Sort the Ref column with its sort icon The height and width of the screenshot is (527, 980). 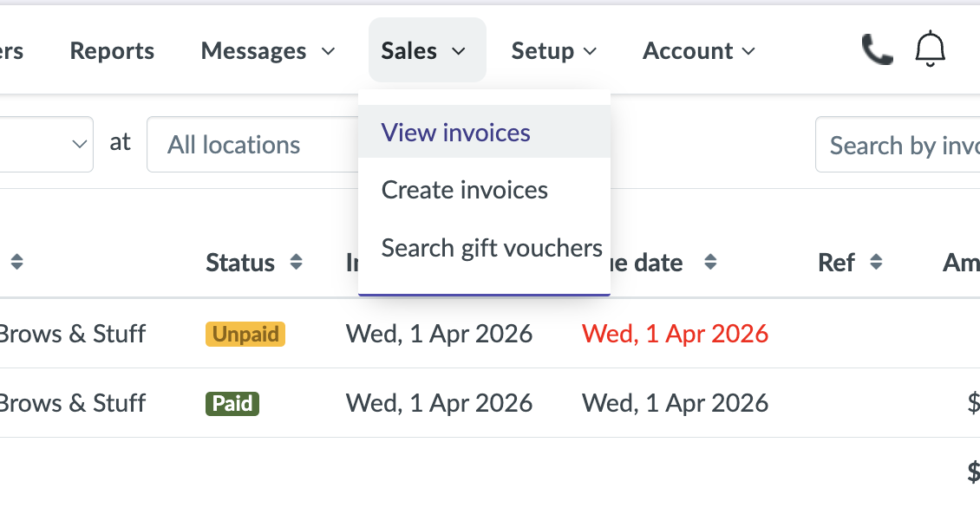(876, 262)
